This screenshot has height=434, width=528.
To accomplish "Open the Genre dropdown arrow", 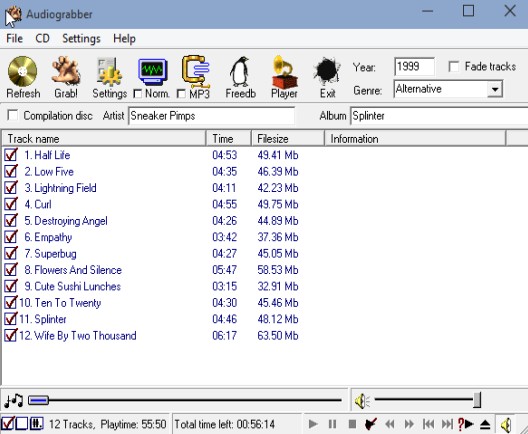I will click(495, 90).
